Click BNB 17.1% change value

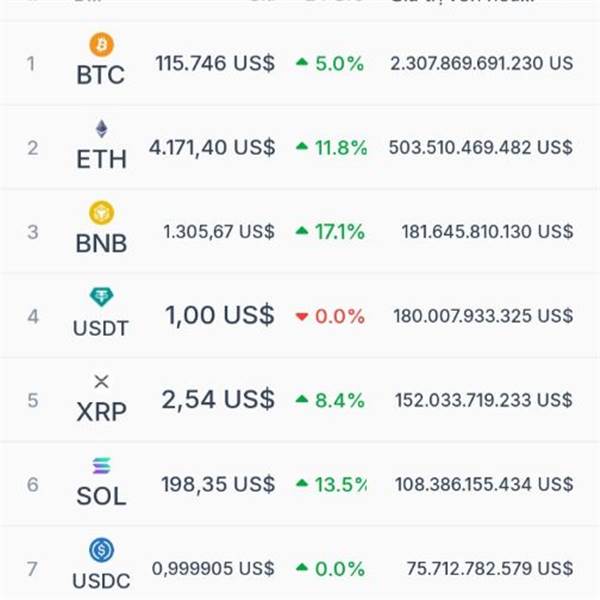tap(339, 232)
